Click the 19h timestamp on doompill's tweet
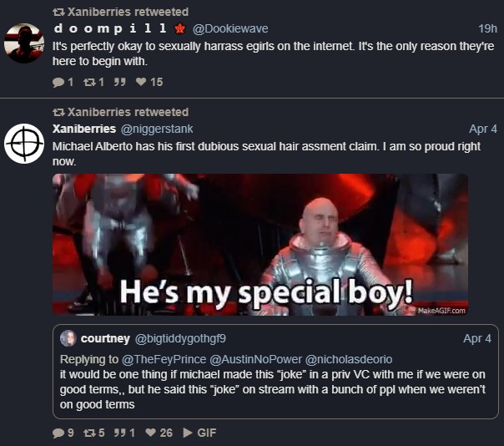The height and width of the screenshot is (446, 504). click(487, 28)
